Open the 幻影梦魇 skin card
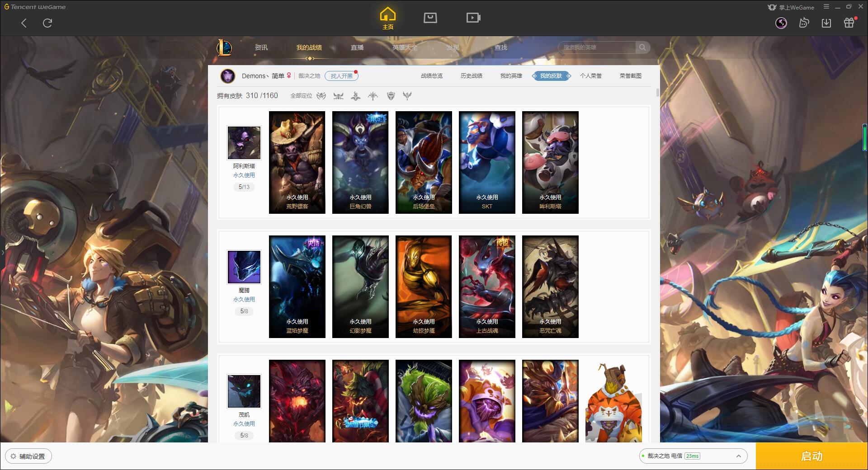The height and width of the screenshot is (470, 868). point(360,287)
